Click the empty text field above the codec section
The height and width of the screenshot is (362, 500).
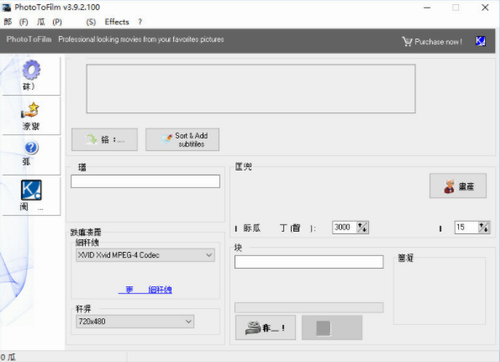click(x=145, y=181)
